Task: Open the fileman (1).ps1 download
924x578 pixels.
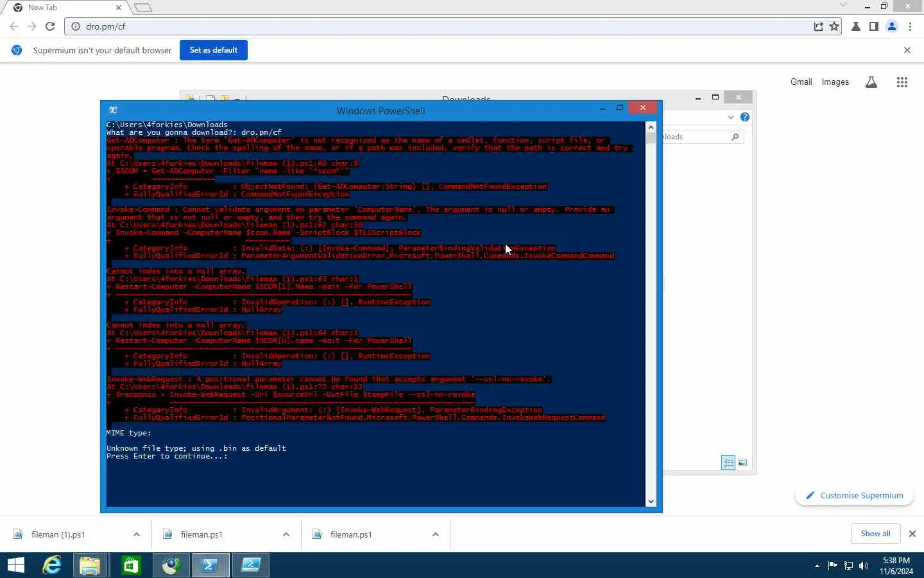Action: tap(58, 534)
